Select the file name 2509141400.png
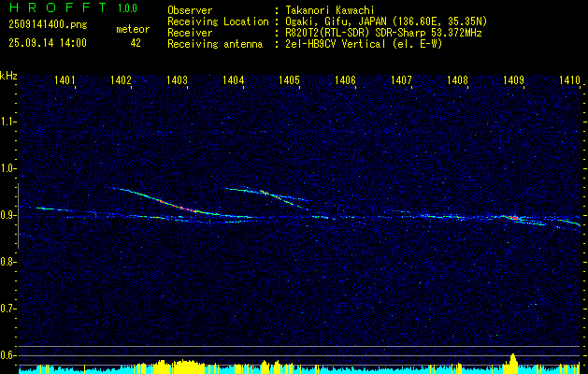The height and width of the screenshot is (374, 588). pos(48,24)
